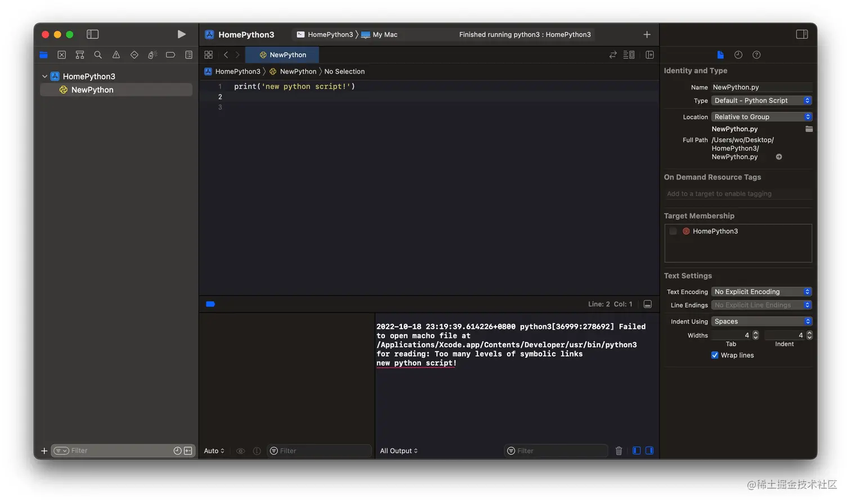The height and width of the screenshot is (504, 851).
Task: Show related items grid icon
Action: [208, 55]
